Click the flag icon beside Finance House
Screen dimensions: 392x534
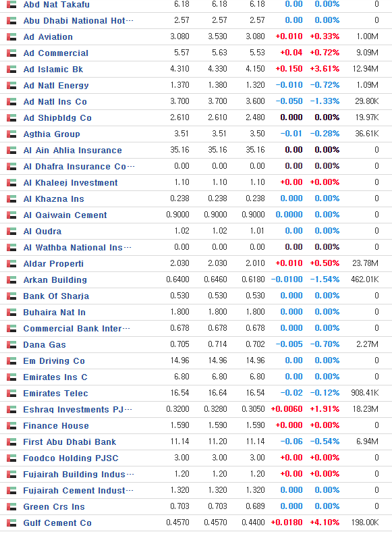[x=11, y=426]
